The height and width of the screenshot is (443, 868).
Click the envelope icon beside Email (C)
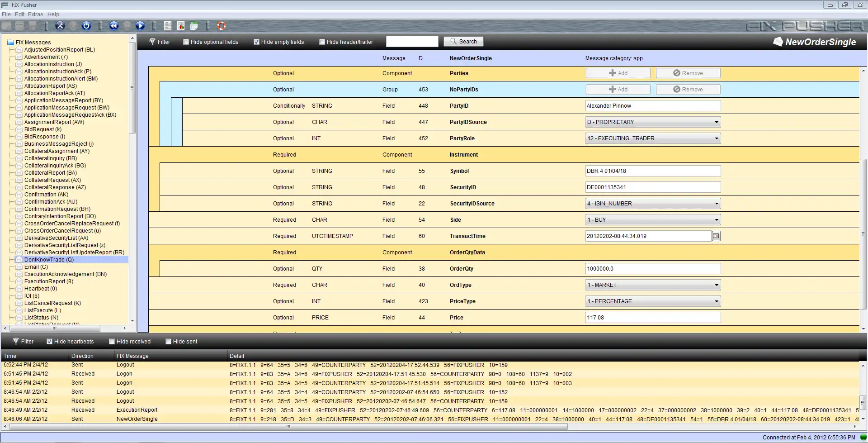click(19, 267)
